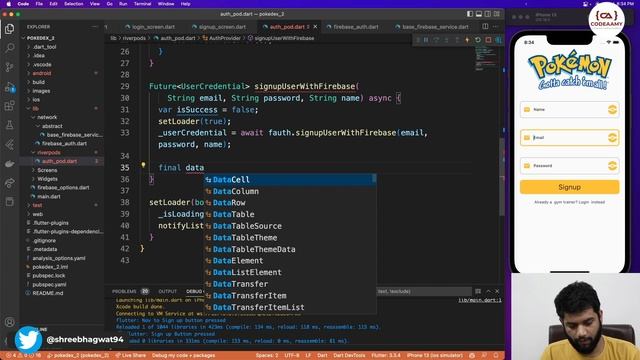Split the editor right

(x=485, y=27)
